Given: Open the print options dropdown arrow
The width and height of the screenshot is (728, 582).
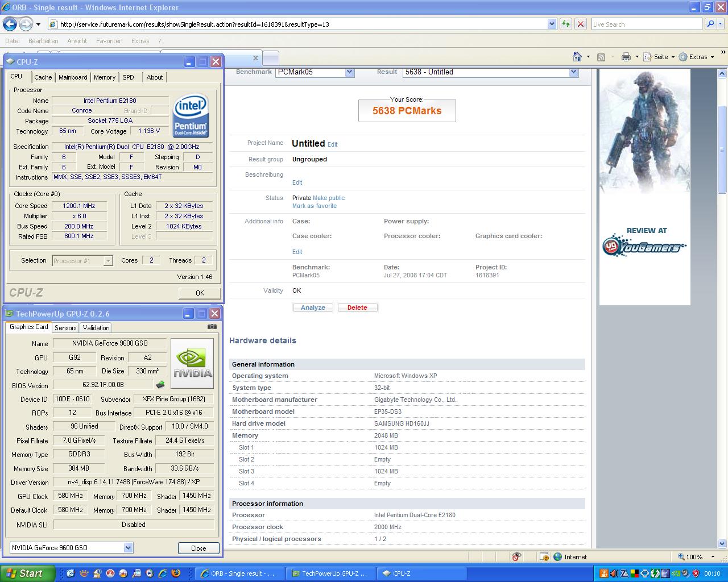Looking at the screenshot, I should click(637, 57).
